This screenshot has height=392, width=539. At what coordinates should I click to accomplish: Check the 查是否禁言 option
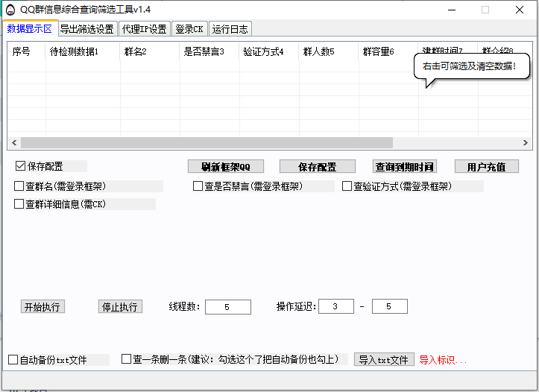coord(198,186)
